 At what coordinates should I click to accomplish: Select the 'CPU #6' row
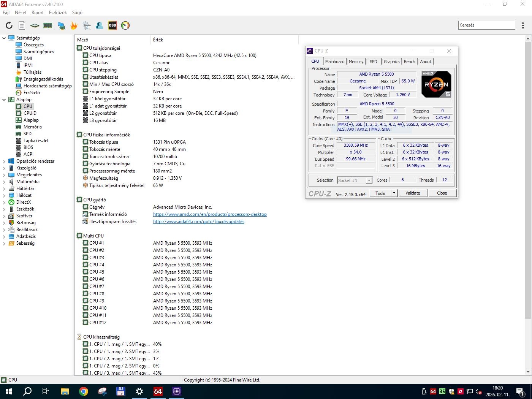186,279
